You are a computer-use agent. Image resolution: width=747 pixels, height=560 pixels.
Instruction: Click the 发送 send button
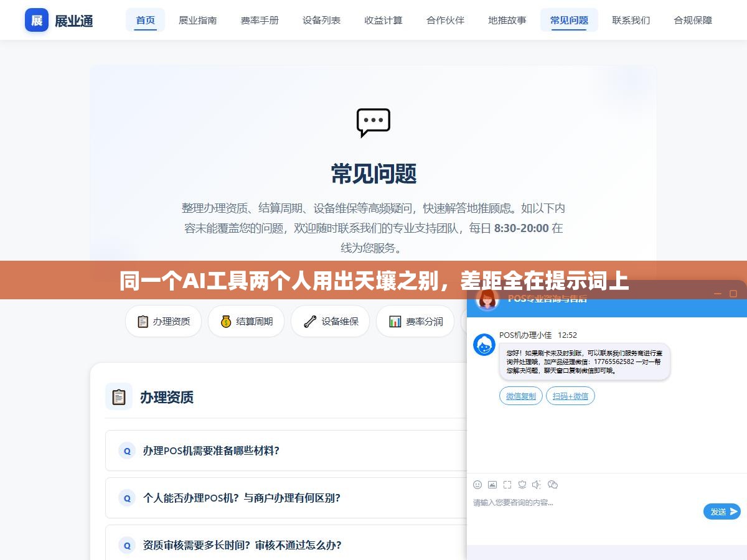tap(722, 511)
